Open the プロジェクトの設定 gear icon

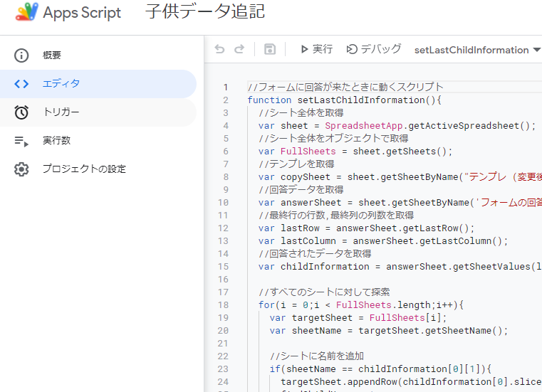pyautogui.click(x=21, y=169)
